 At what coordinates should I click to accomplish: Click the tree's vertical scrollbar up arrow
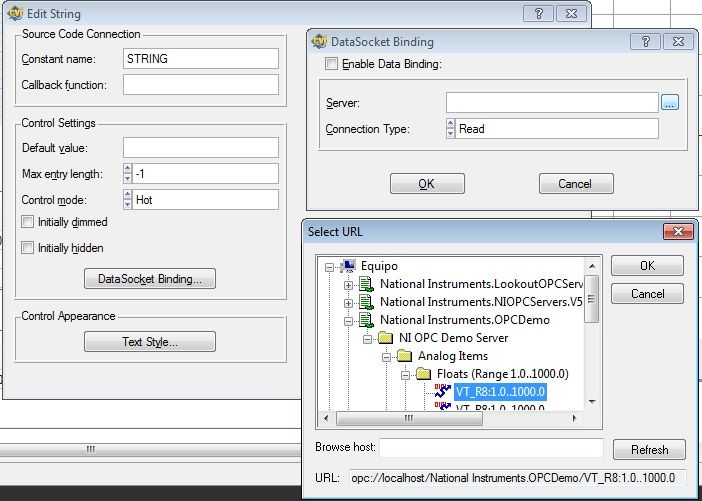point(592,266)
